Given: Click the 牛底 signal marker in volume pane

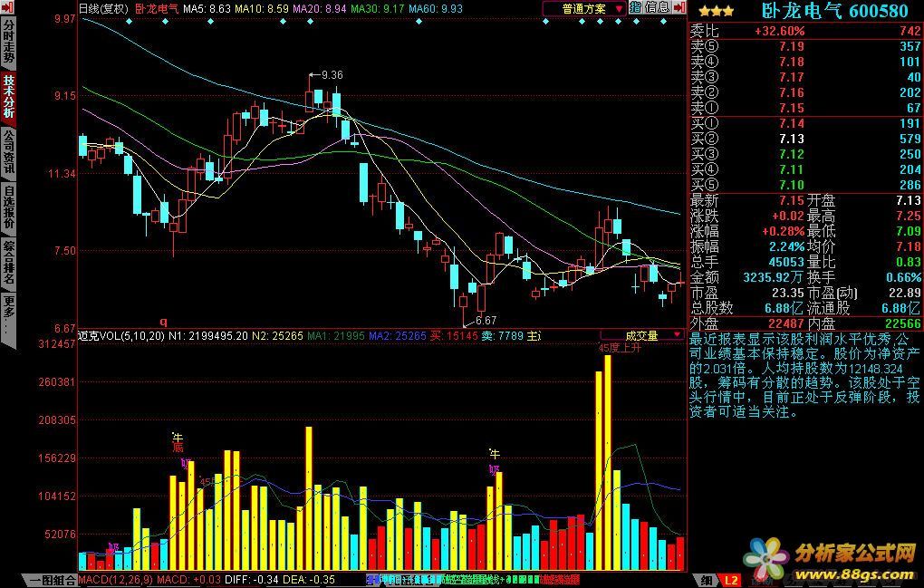Looking at the screenshot, I should pyautogui.click(x=177, y=442).
